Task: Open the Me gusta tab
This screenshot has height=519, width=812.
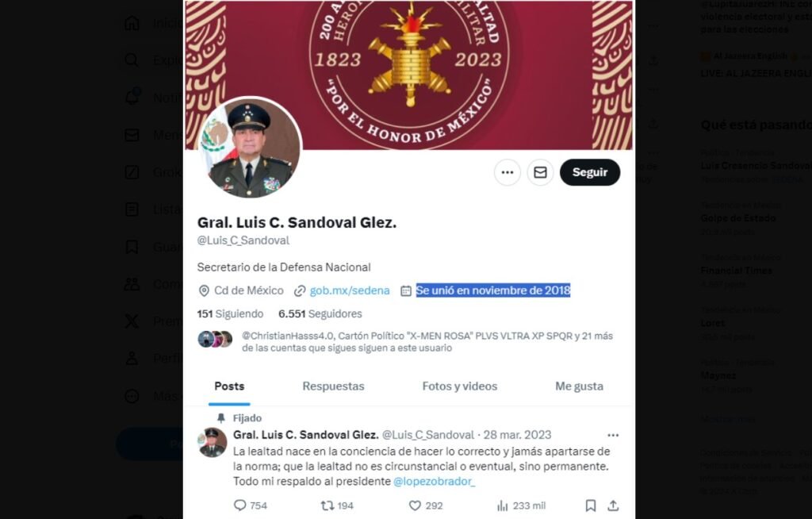Action: click(579, 386)
